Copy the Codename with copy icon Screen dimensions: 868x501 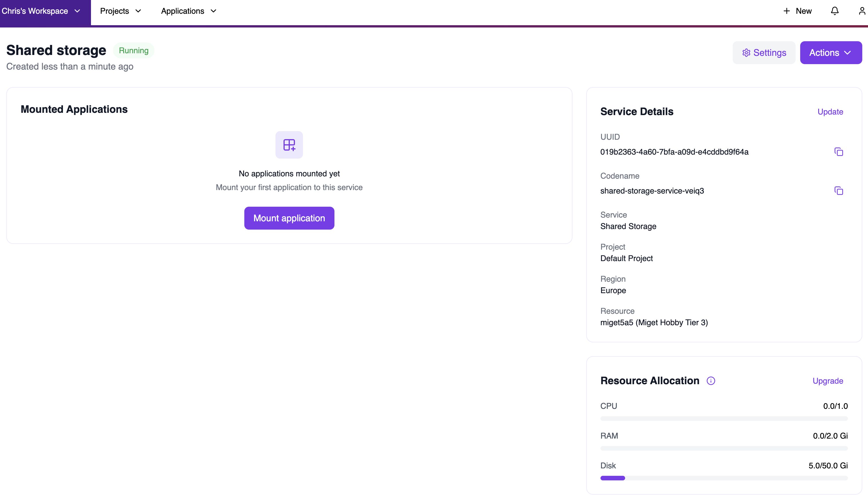(839, 191)
